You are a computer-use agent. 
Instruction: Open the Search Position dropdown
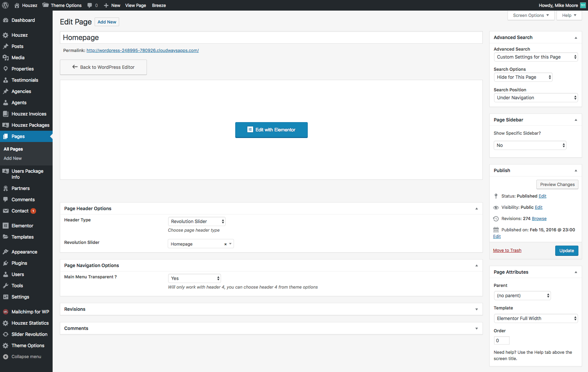pos(536,98)
